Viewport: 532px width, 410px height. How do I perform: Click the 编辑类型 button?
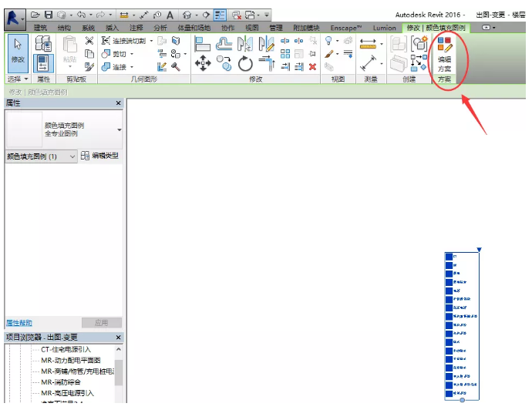(100, 156)
